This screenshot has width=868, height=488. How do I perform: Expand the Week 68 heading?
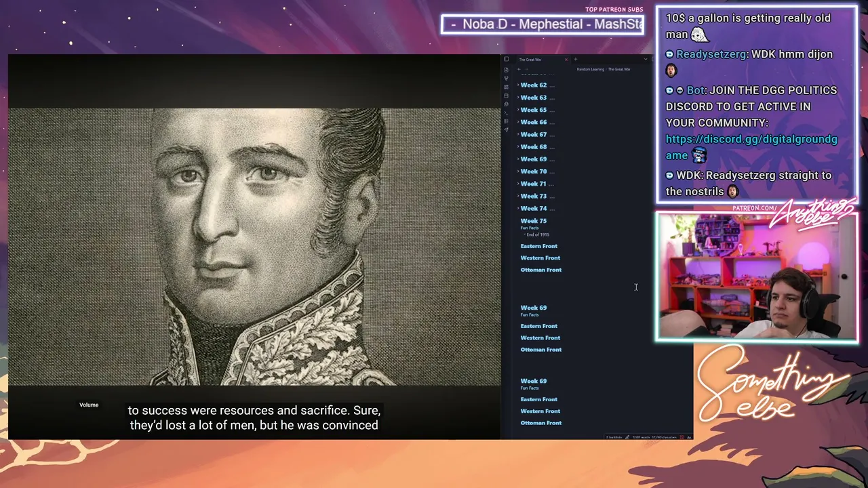tap(518, 146)
